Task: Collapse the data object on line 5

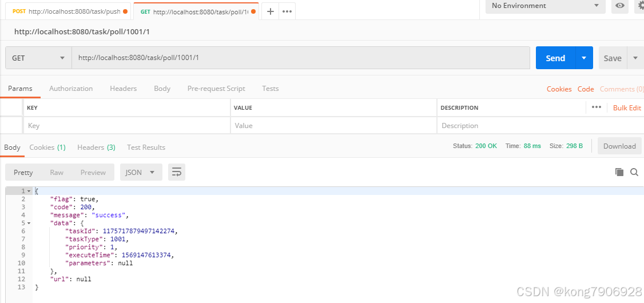Action: coord(29,223)
